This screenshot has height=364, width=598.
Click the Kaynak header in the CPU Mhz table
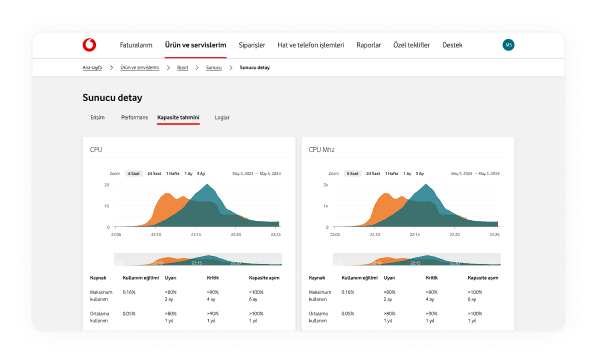[317, 278]
